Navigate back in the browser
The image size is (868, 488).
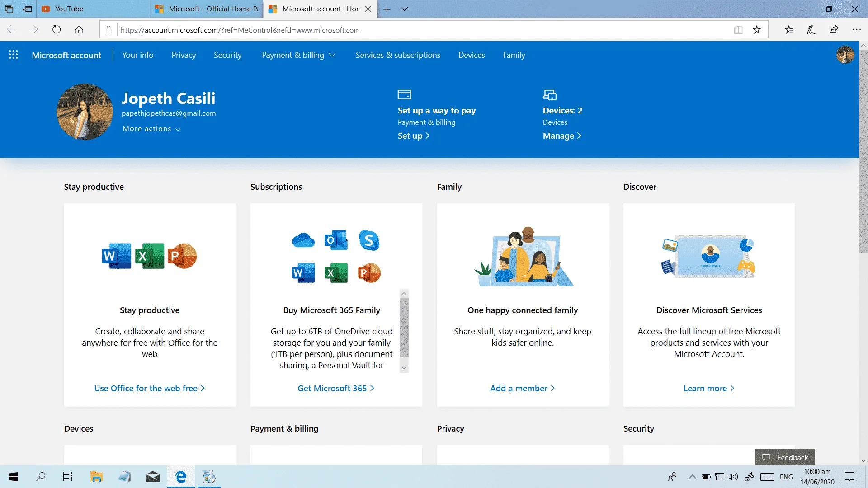(x=11, y=30)
